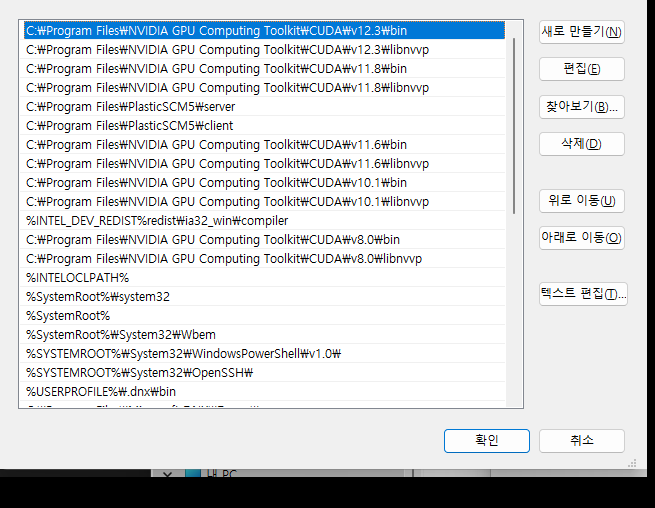The height and width of the screenshot is (508, 655).
Task: Select the plain %SystemRoot% entry
Action: (264, 316)
